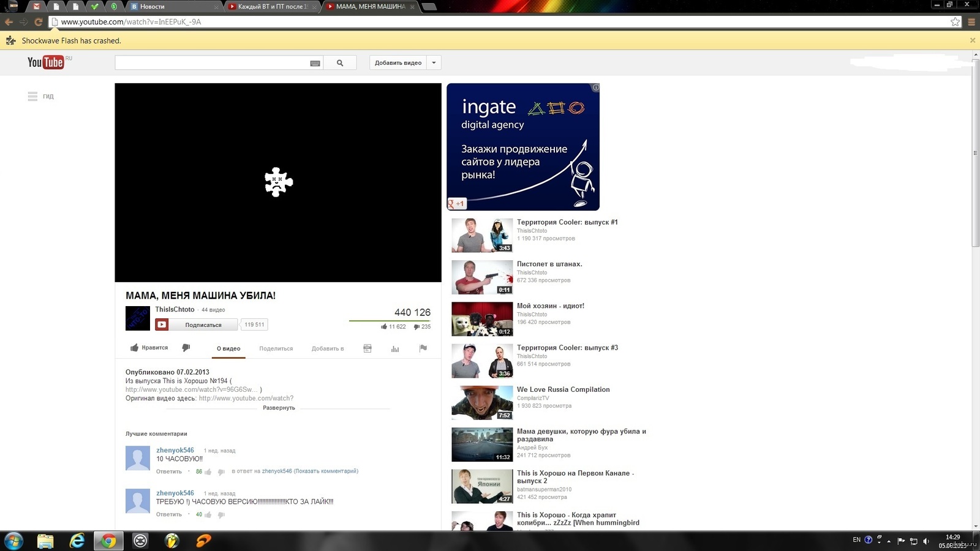Viewport: 980px width, 551px height.
Task: Switch to the Каждый ВТ и ПТ tab
Action: pyautogui.click(x=272, y=6)
